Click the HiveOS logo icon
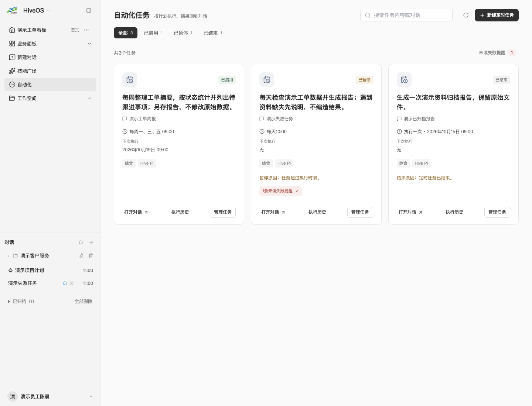The height and width of the screenshot is (406, 532). pos(12,10)
